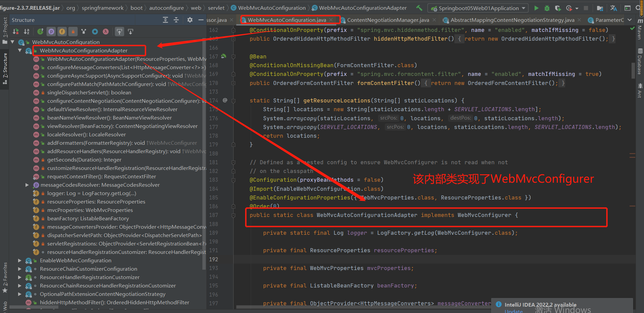This screenshot has height=313, width=644.
Task: Toggle Show Inherited members
Action: 40,32
